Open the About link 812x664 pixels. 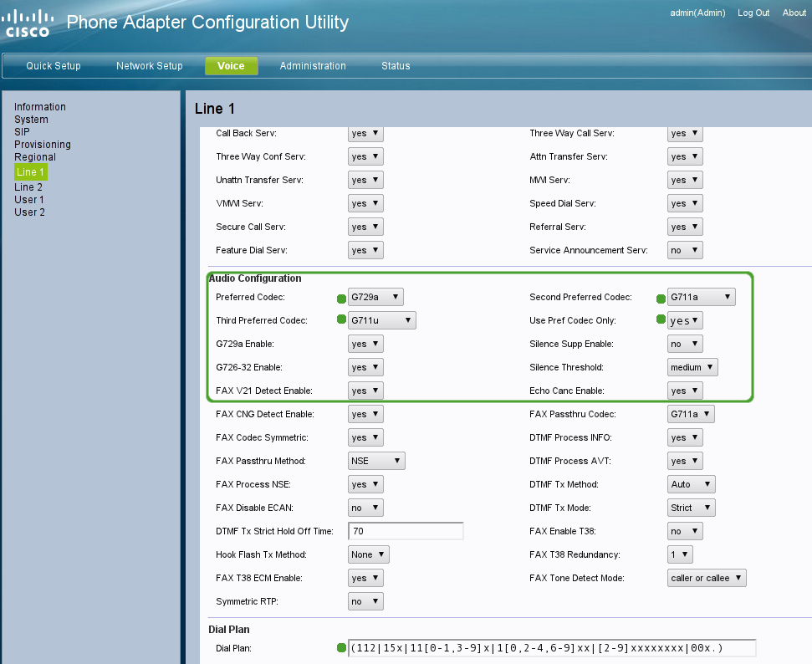click(x=794, y=13)
